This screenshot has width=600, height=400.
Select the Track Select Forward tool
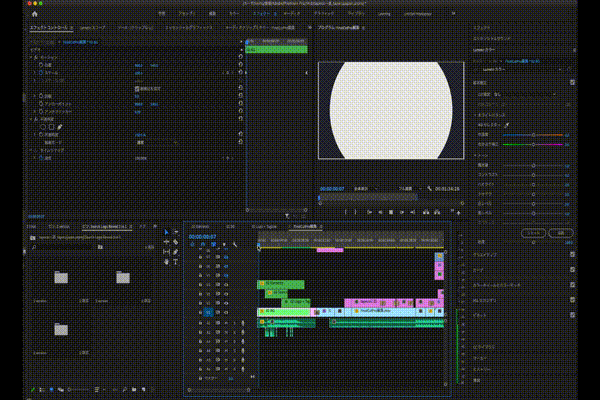[176, 232]
